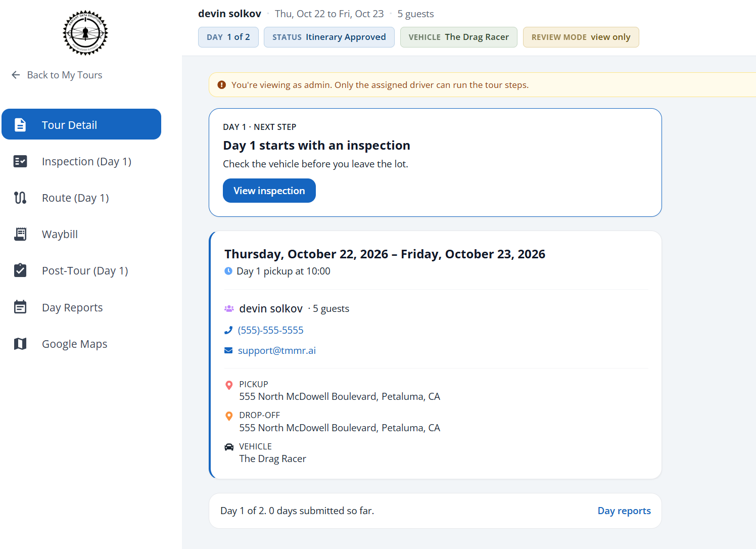Image resolution: width=756 pixels, height=549 pixels.
Task: Click 'Day 1 of 2. 0 days submitted' text
Action: (297, 511)
